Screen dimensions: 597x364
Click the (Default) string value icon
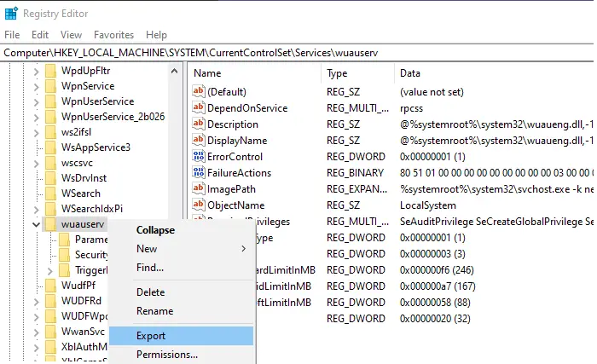pyautogui.click(x=199, y=91)
